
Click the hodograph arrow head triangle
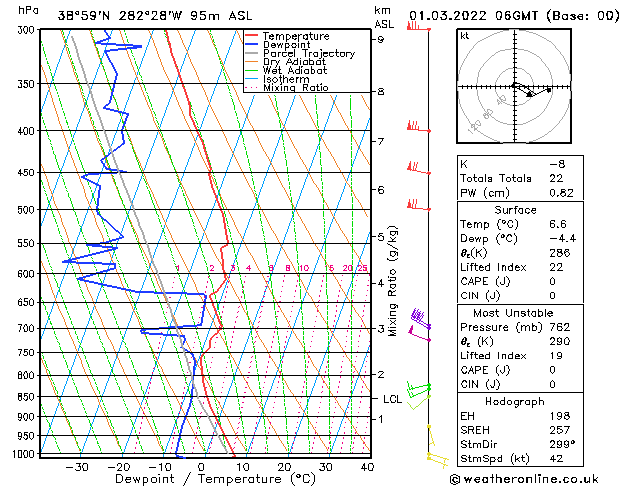[530, 94]
